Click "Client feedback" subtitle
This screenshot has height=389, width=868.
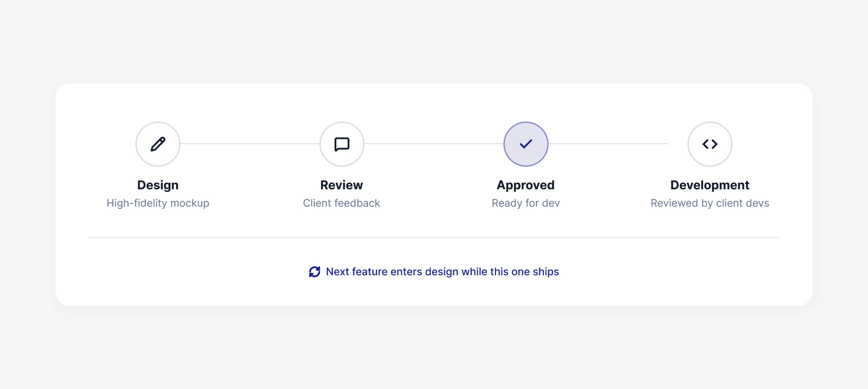click(342, 203)
